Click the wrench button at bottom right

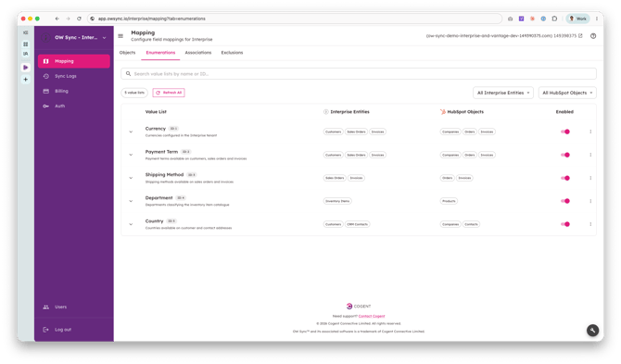pyautogui.click(x=592, y=331)
